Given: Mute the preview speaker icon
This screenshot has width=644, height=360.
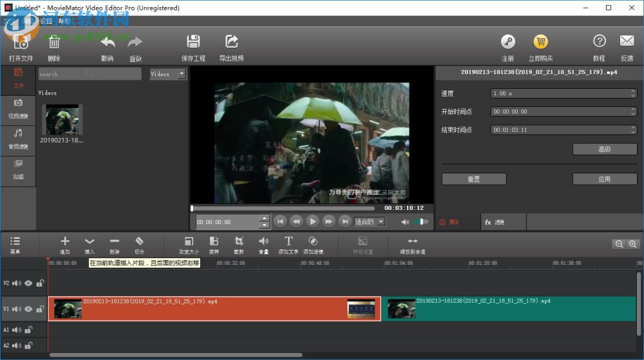Looking at the screenshot, I should (405, 222).
